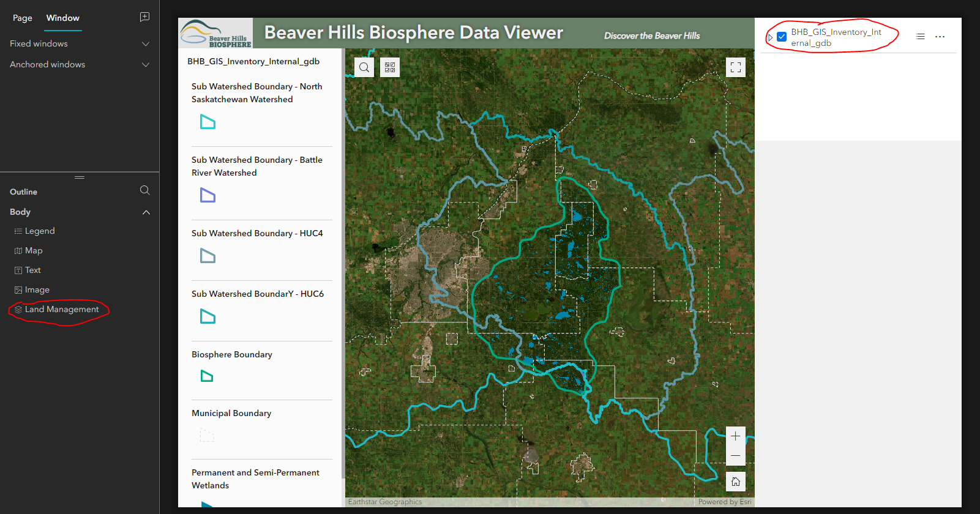The width and height of the screenshot is (980, 514).
Task: Click the add window icon
Action: [144, 17]
